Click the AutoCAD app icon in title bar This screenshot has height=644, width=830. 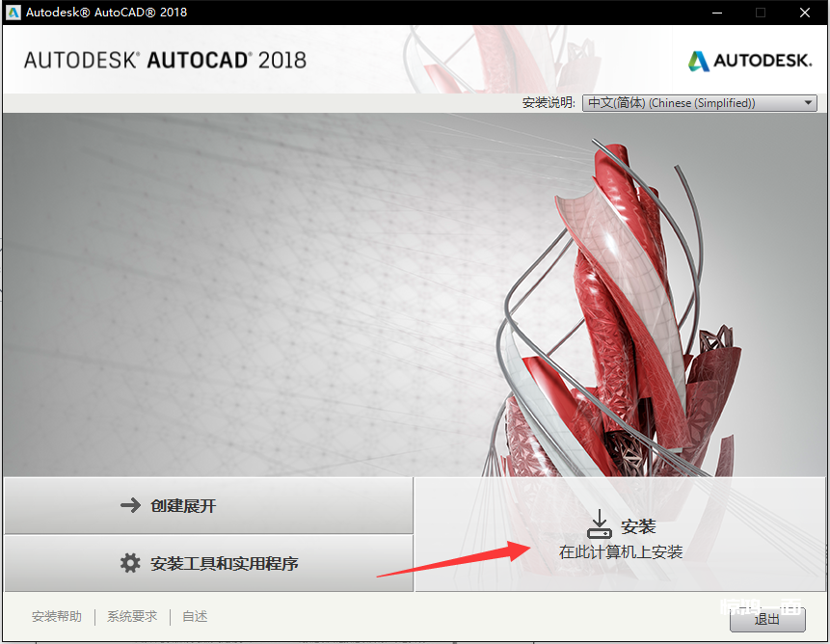(13, 13)
